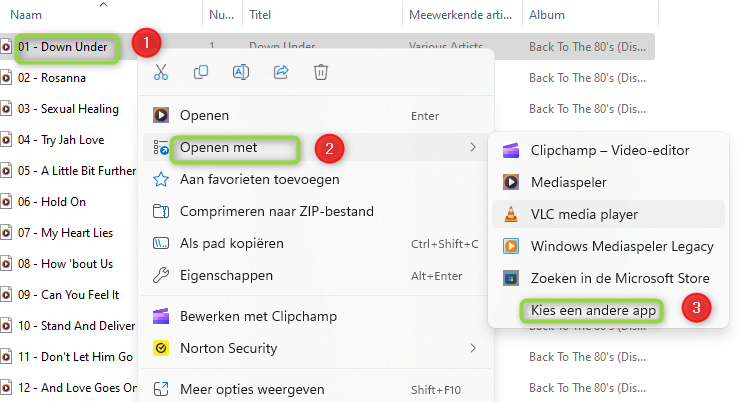The image size is (748, 402).
Task: Select the file 12 - And Love Goes On
Action: 77,388
